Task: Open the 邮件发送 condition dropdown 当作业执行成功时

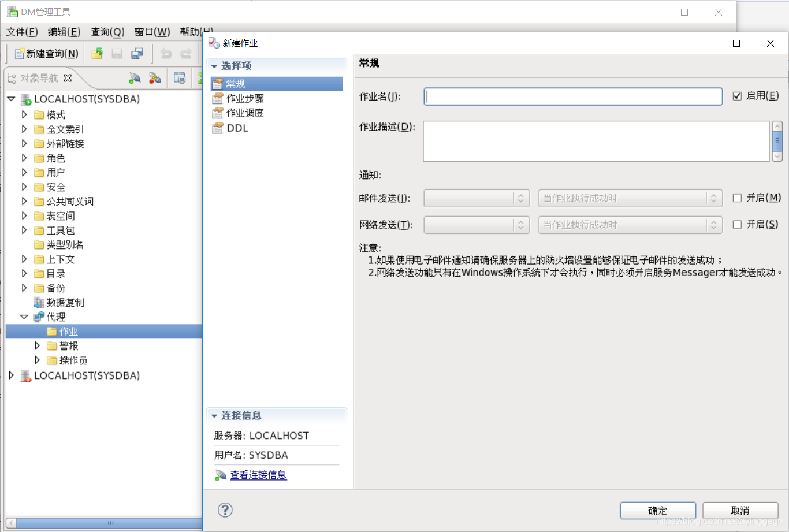Action: [630, 198]
